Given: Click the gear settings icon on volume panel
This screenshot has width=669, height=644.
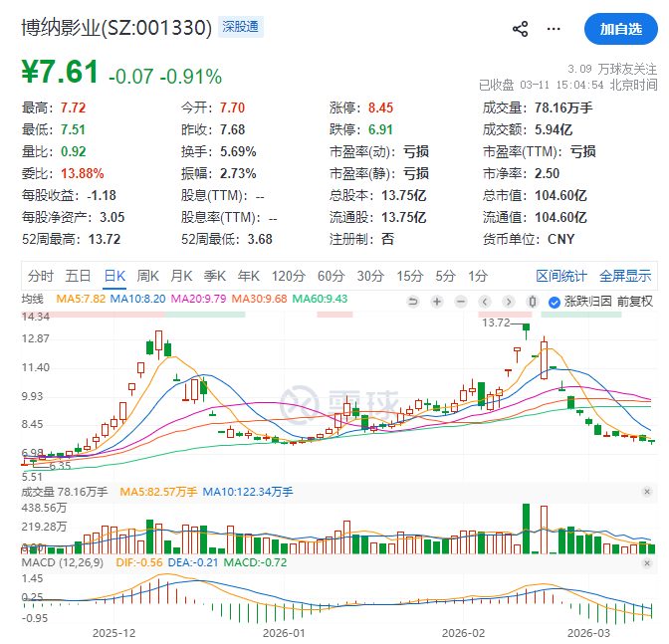Looking at the screenshot, I should [x=646, y=492].
